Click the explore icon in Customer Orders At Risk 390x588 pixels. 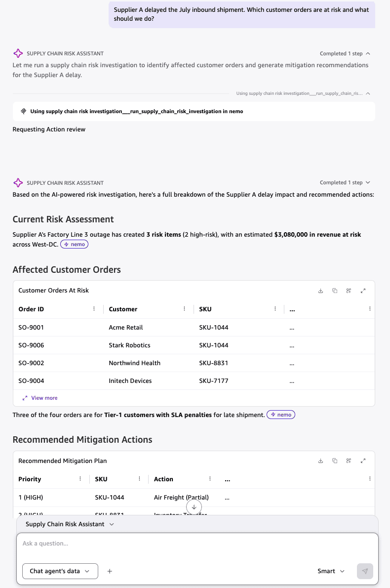(x=349, y=291)
